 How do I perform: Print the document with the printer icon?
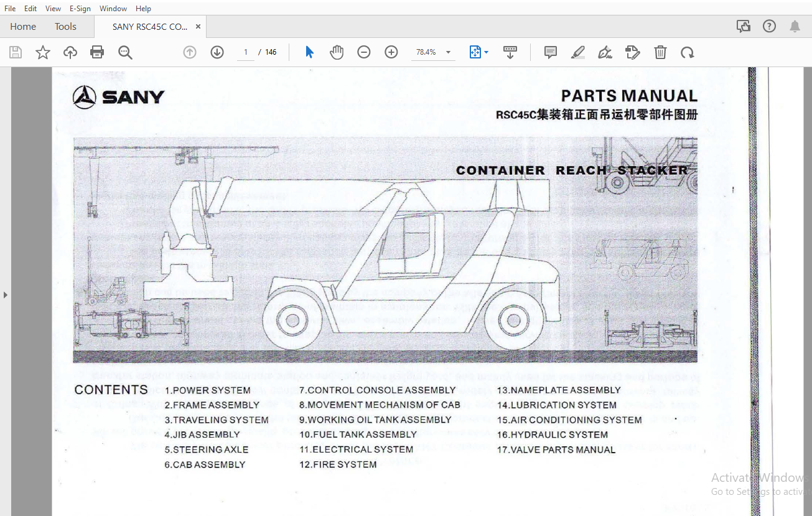point(97,52)
